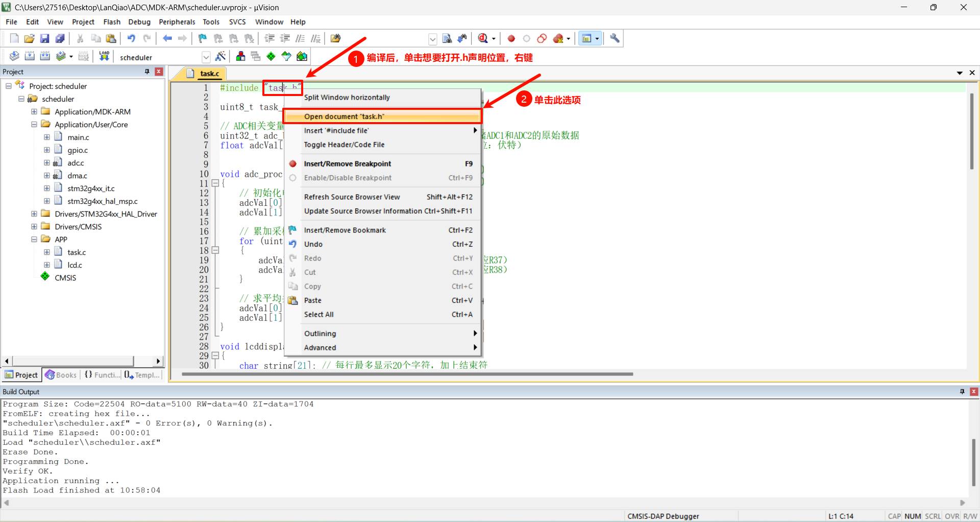Click the Comment selection icon
Screen dimensions: 980x522
tap(300, 38)
